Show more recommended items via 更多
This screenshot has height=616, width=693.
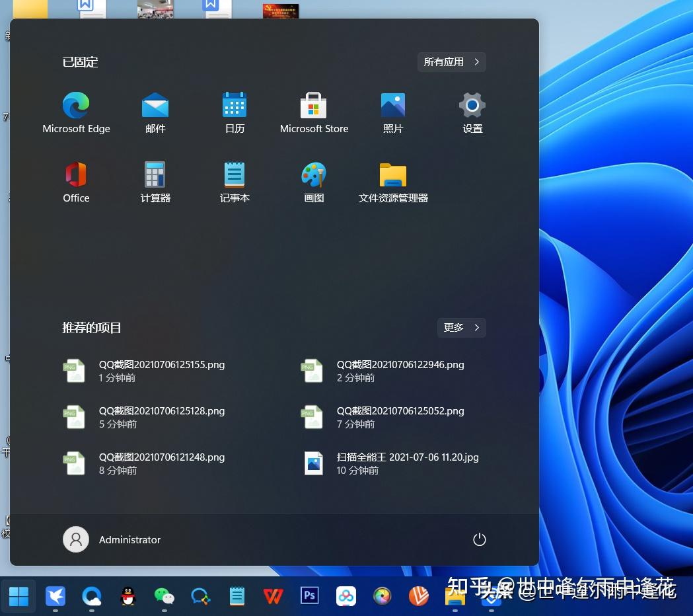(x=461, y=327)
